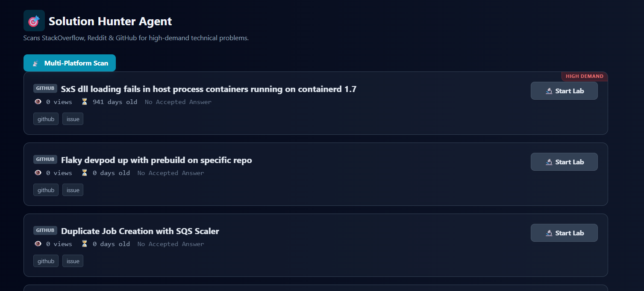Click GITHUB source badge on SxS dll card
Image resolution: width=644 pixels, height=291 pixels.
point(45,89)
